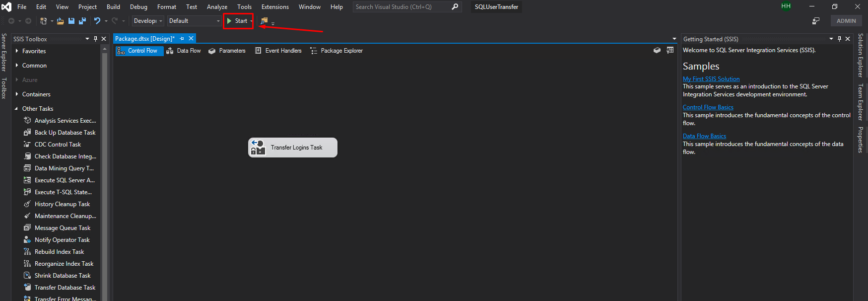
Task: Click the Variables icon in designer corner
Action: pyautogui.click(x=670, y=50)
